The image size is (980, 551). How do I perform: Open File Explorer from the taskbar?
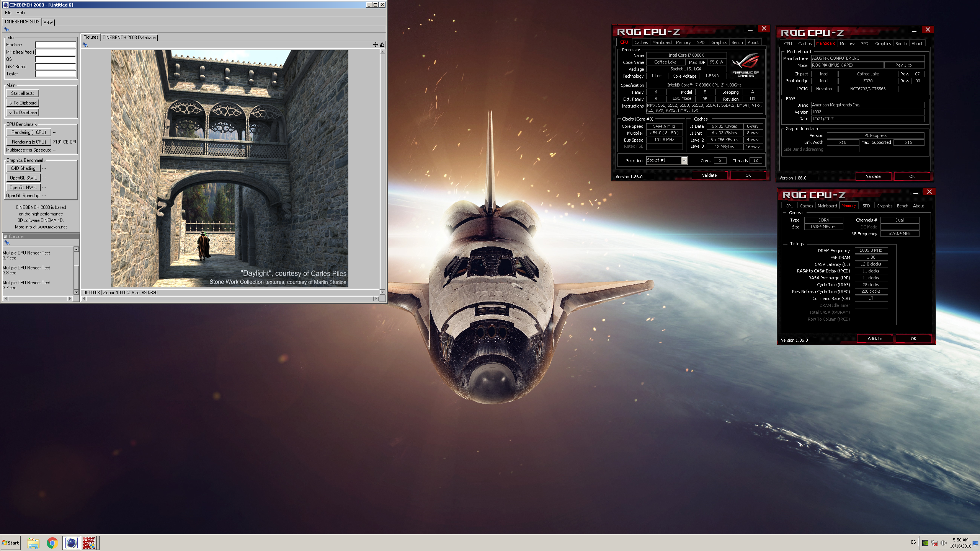coord(33,543)
